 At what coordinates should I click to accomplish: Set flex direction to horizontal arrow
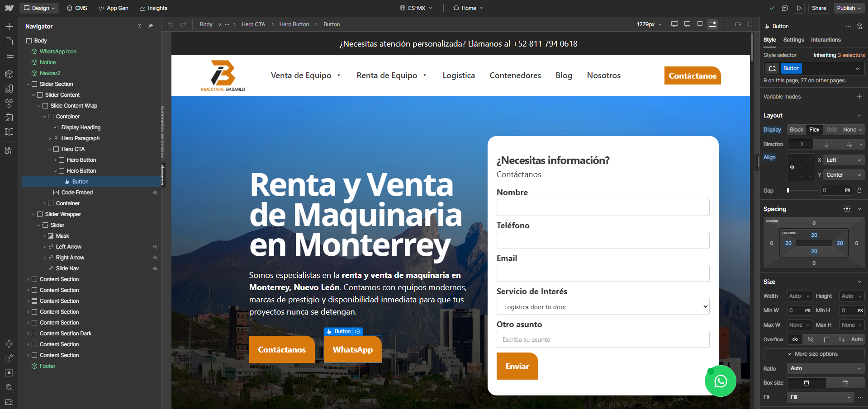click(x=800, y=144)
